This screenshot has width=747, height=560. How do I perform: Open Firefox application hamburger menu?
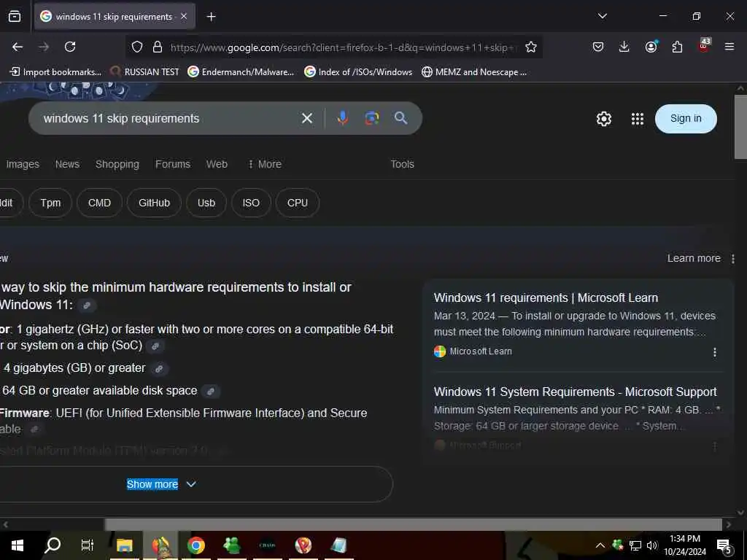[x=729, y=47]
